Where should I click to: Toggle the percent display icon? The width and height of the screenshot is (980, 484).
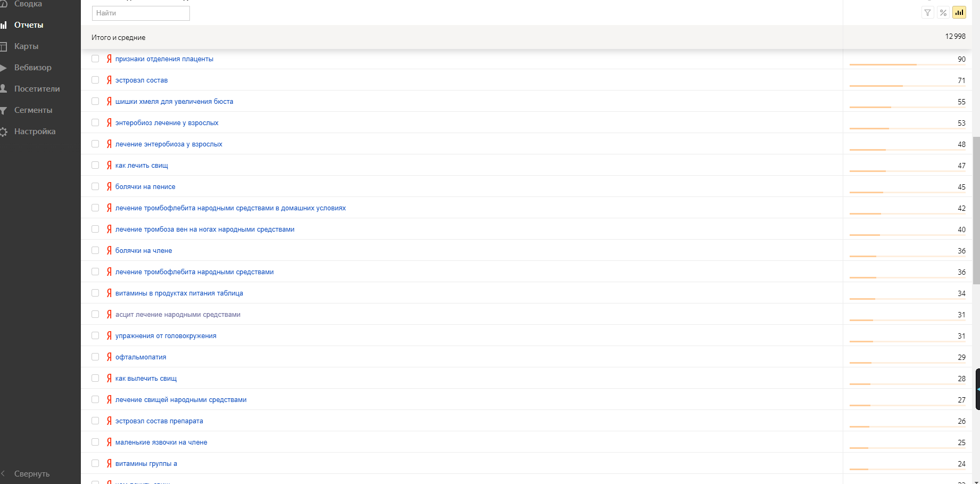pos(943,13)
